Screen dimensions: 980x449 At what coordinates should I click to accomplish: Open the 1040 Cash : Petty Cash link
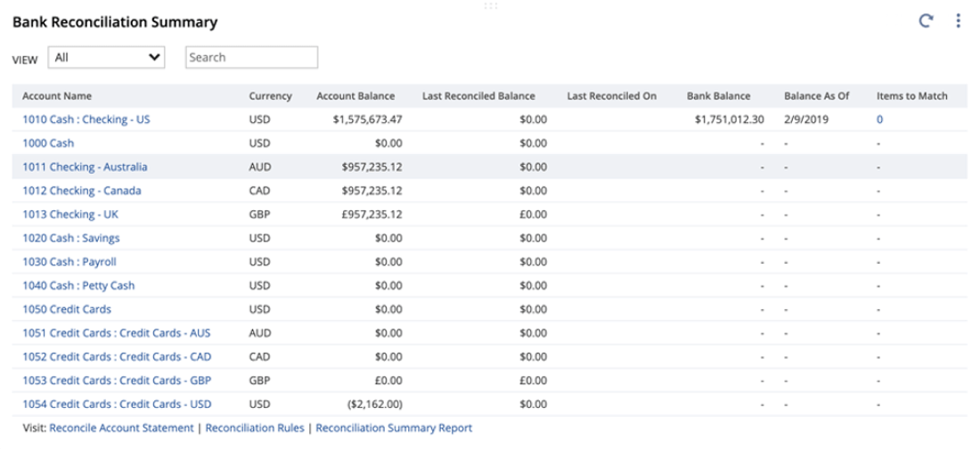(x=78, y=286)
